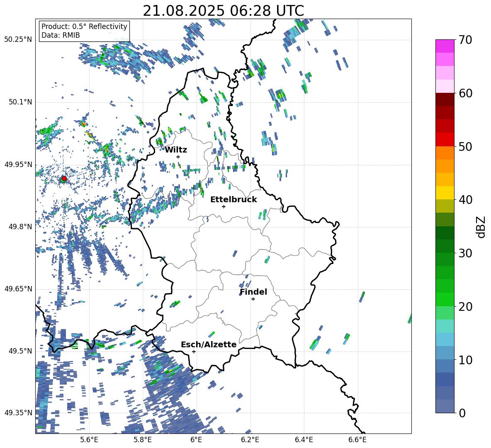Image resolution: width=491 pixels, height=448 pixels.
Task: Click the Wiltz city label
Action: click(x=176, y=150)
